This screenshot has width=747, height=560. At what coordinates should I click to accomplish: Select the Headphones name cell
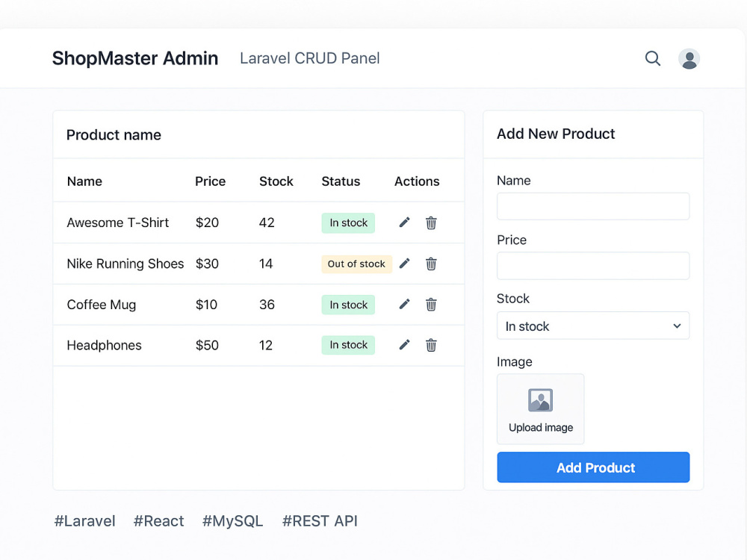[x=105, y=345]
